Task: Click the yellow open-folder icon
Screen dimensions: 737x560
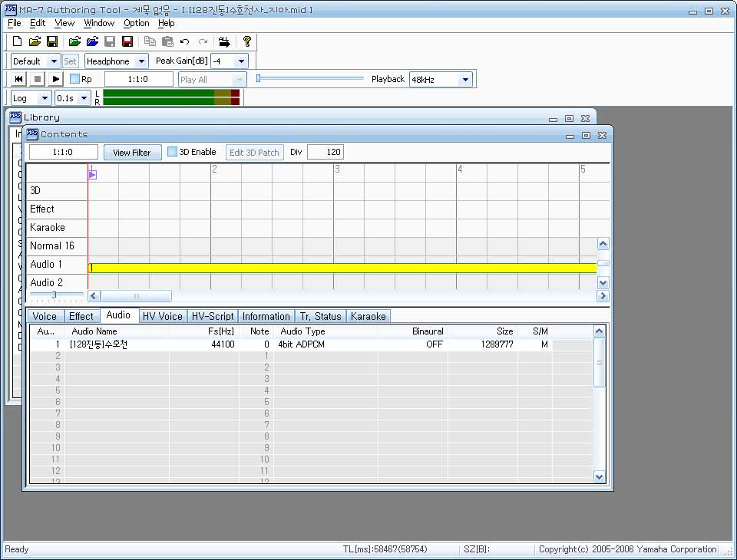Action: [35, 41]
